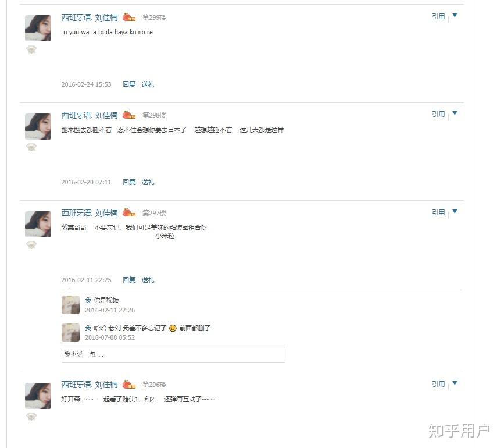Open the dropdown arrow on post 296
The width and height of the screenshot is (504, 448).
tap(455, 383)
